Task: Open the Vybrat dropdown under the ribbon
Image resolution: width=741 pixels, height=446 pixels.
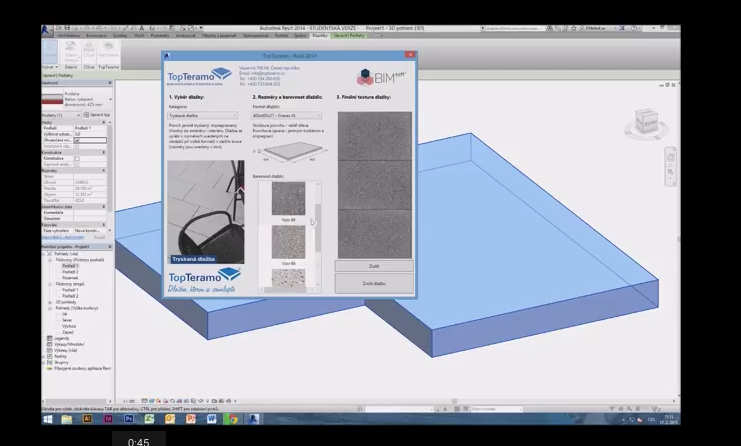Action: click(50, 67)
